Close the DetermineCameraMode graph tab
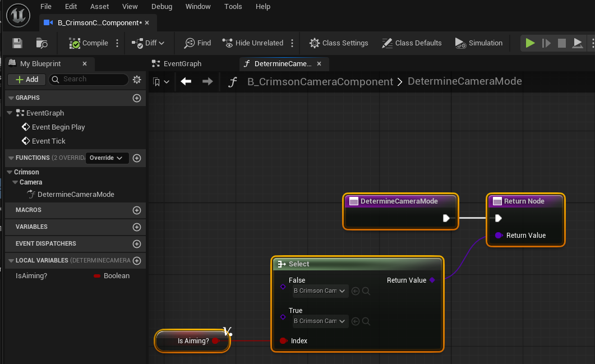 point(319,64)
